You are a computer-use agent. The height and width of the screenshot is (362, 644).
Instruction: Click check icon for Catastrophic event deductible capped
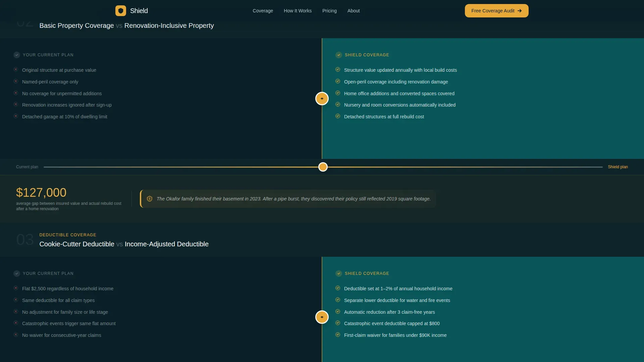[x=338, y=323]
